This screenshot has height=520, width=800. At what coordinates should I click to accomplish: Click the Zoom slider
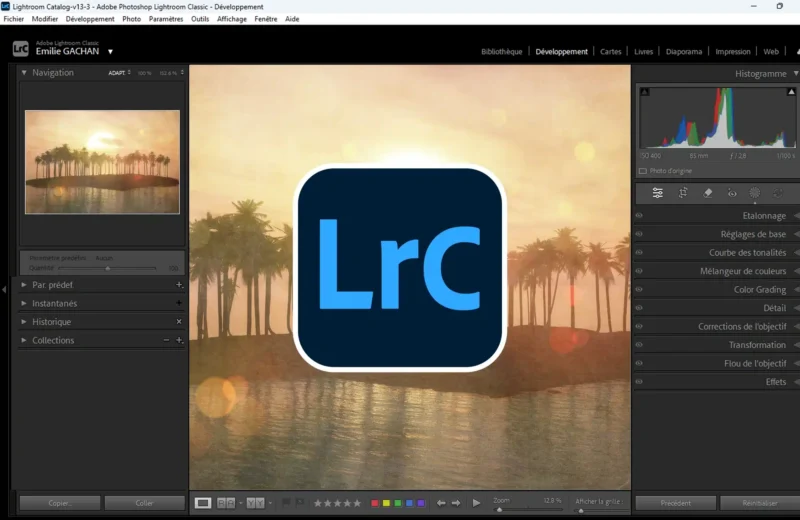[x=527, y=509]
